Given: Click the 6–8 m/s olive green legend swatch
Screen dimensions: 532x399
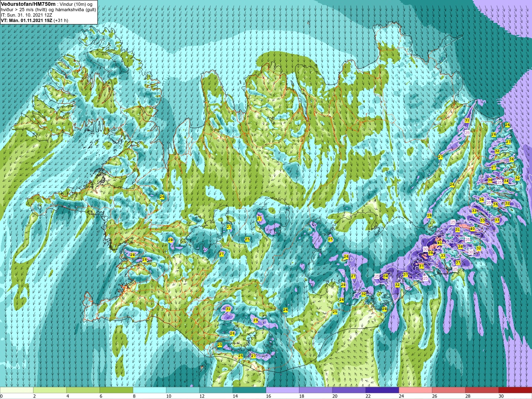Looking at the screenshot, I should (x=116, y=390).
